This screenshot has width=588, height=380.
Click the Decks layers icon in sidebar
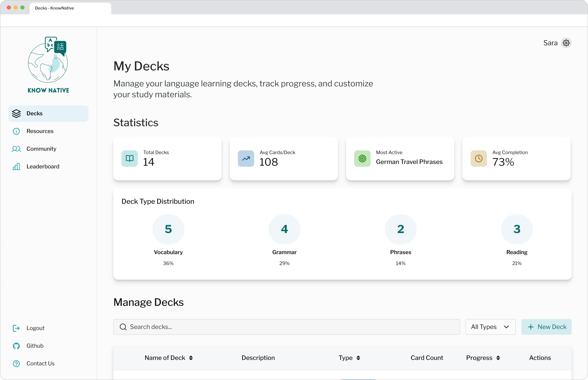point(16,114)
